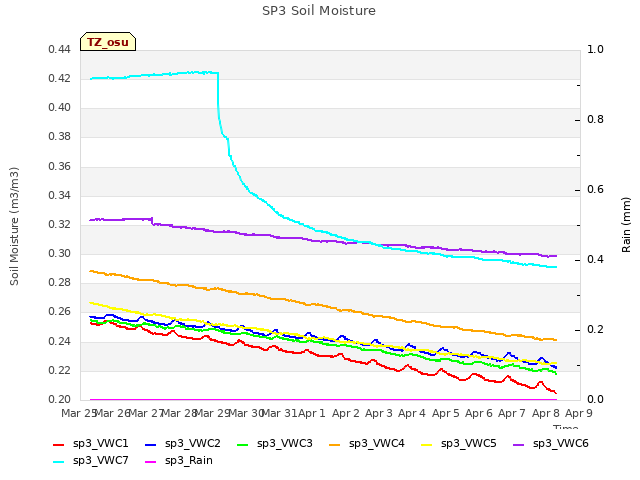Click the green sp3_VWC3 legend color marker
This screenshot has width=640, height=480.
point(243,445)
